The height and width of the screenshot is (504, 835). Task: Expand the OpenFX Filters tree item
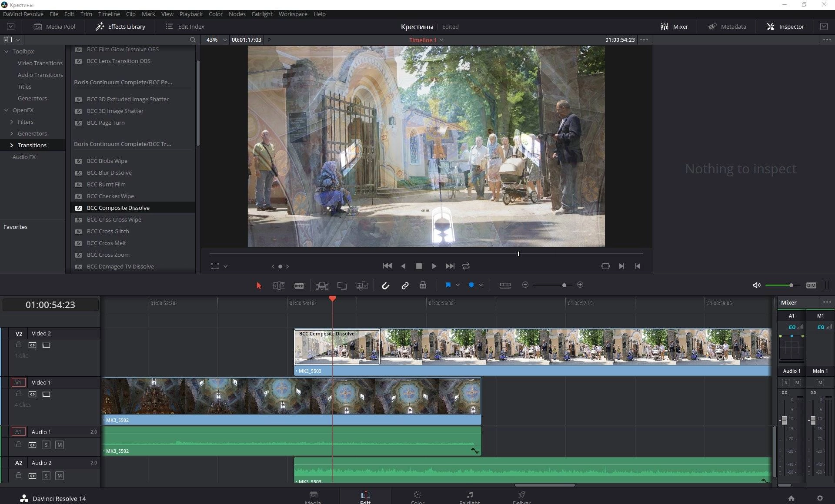pos(12,122)
